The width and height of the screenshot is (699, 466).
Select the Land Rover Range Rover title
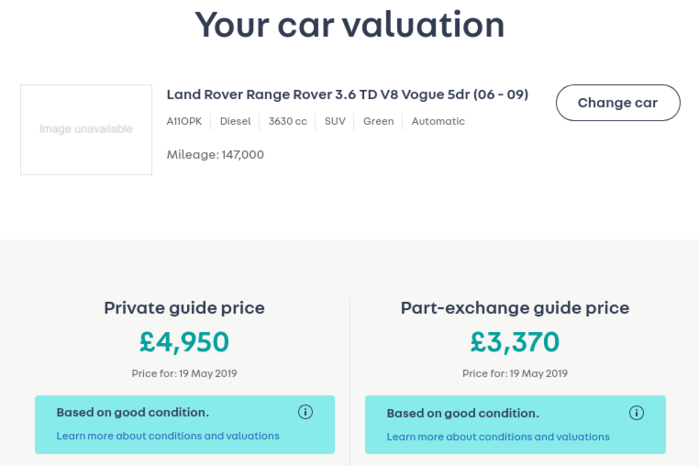[x=347, y=95]
